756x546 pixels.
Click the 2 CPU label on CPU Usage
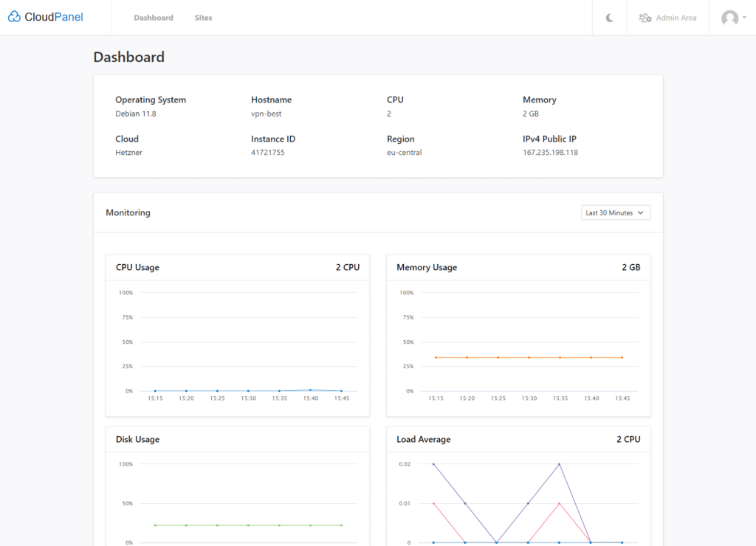(x=346, y=267)
